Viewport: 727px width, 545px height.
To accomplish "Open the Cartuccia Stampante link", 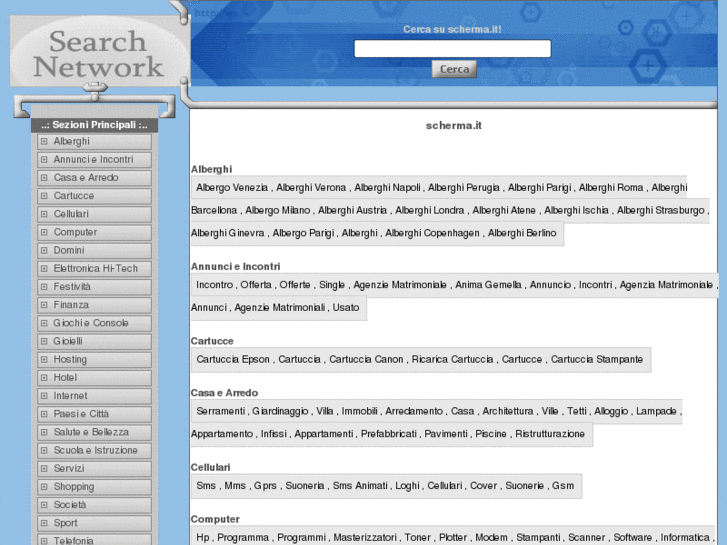I will (597, 359).
